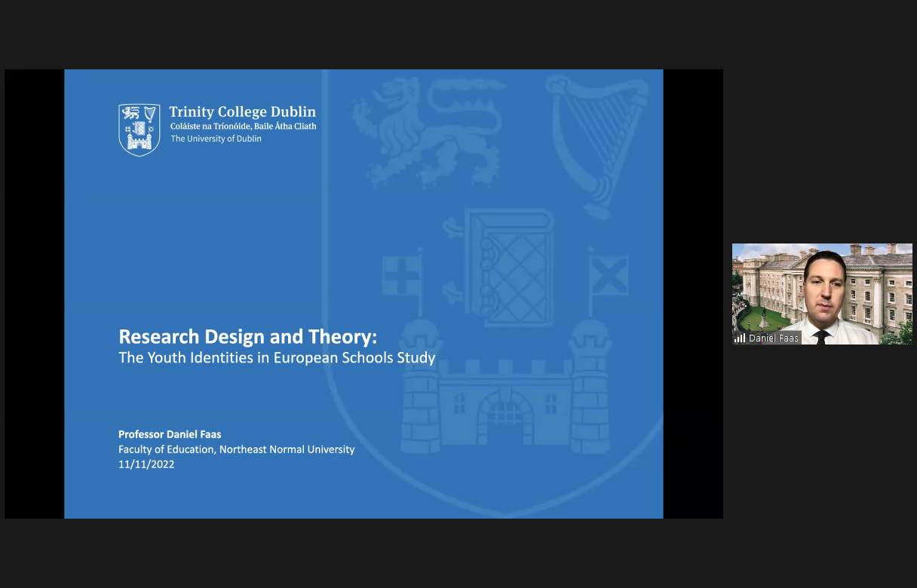
Task: Click the cross flag in watermark
Action: click(x=400, y=275)
